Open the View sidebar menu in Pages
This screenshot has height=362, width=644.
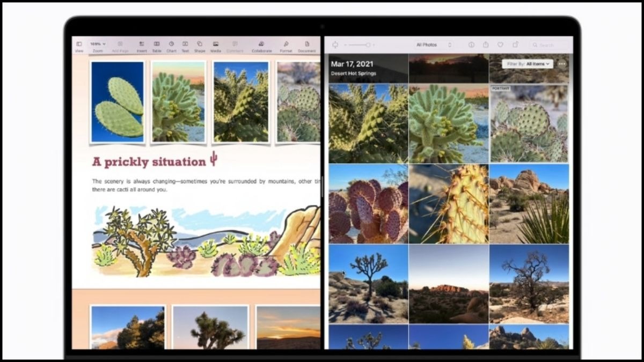click(79, 45)
